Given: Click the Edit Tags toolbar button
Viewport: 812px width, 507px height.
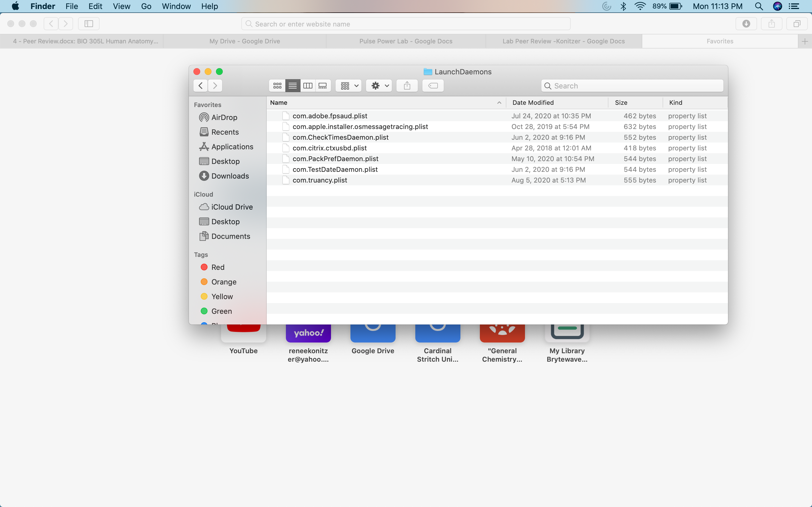Looking at the screenshot, I should pyautogui.click(x=433, y=86).
